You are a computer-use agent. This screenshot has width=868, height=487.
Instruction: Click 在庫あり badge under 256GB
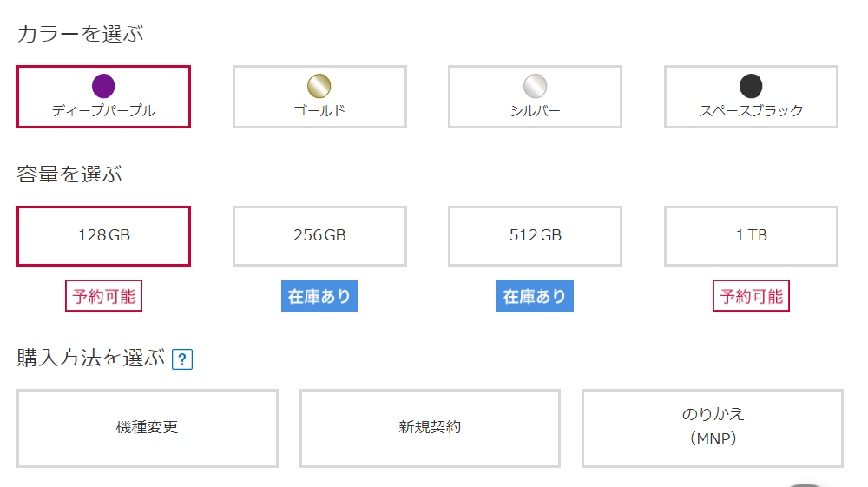point(319,296)
